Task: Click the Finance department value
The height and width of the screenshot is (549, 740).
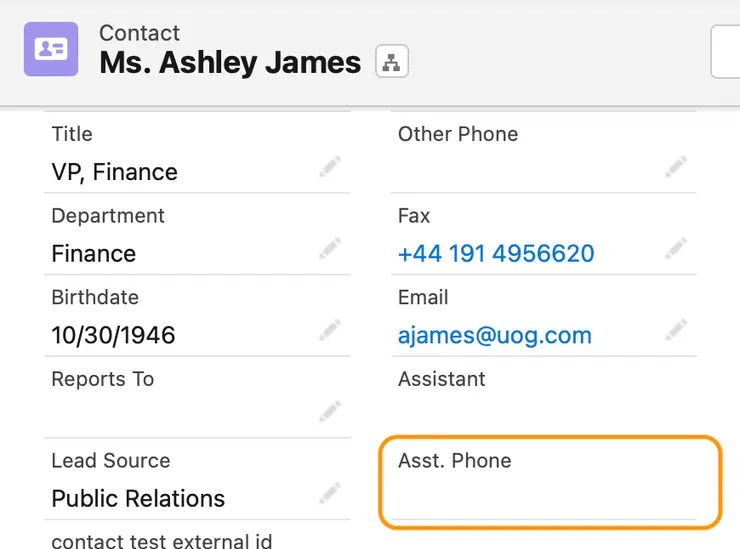Action: click(x=93, y=254)
